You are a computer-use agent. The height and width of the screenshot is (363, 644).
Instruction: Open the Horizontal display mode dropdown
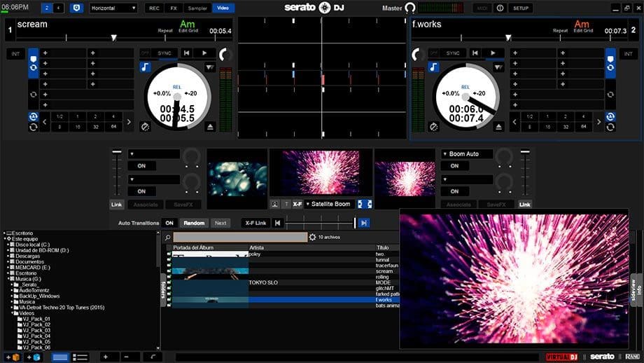(x=113, y=8)
